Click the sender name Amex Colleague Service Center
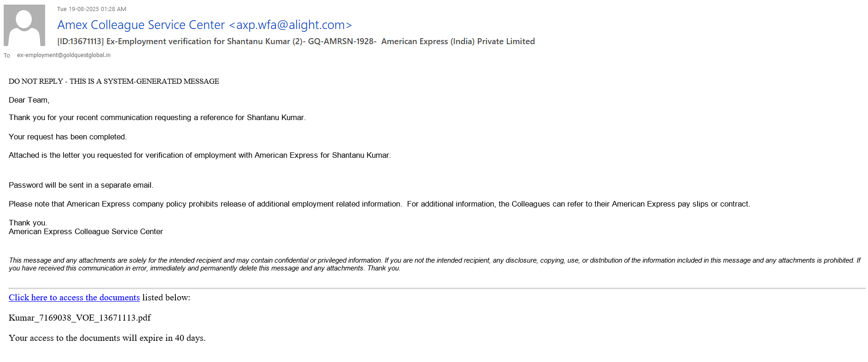Screen dimensions: 868x362 tap(141, 25)
